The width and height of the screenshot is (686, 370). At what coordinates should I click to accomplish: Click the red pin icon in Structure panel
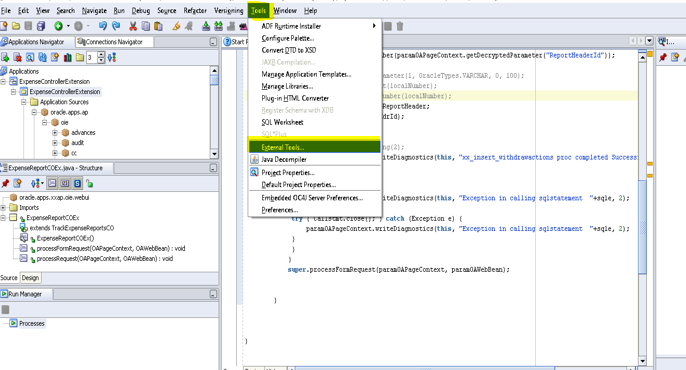click(5, 183)
